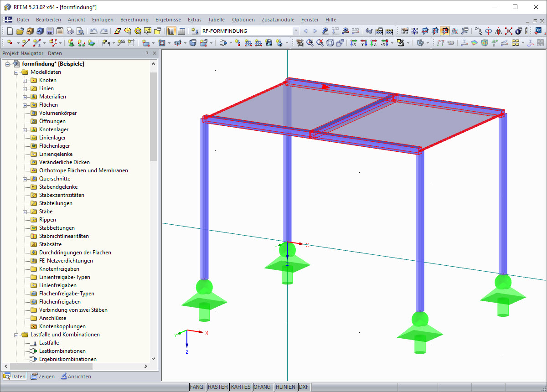Toggle OFANG object snap

pyautogui.click(x=263, y=387)
